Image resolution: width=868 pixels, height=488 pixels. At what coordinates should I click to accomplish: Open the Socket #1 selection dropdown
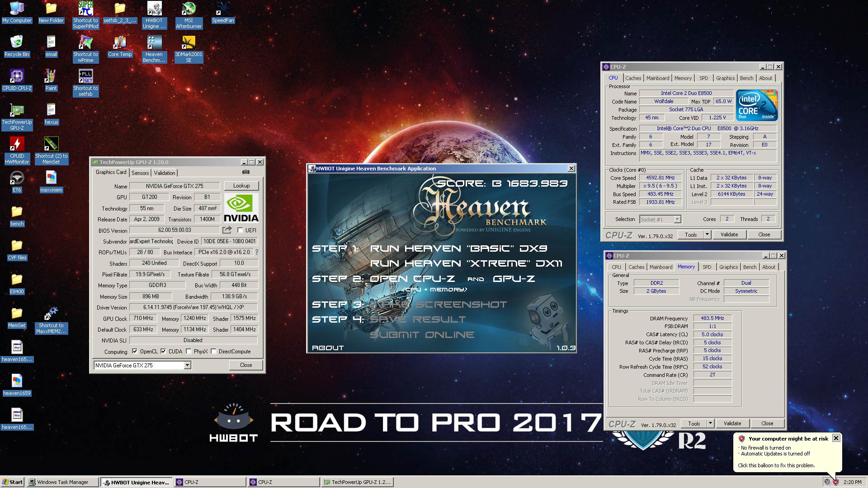tap(660, 219)
